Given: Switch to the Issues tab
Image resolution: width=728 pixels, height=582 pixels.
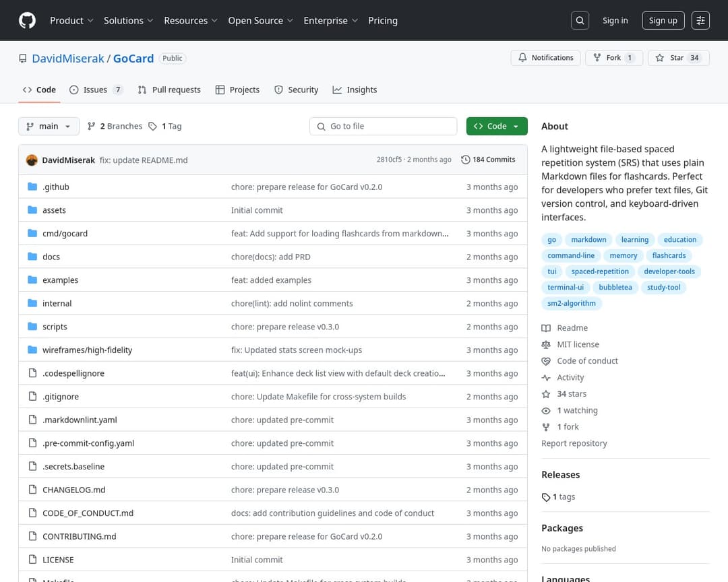Looking at the screenshot, I should [x=96, y=90].
